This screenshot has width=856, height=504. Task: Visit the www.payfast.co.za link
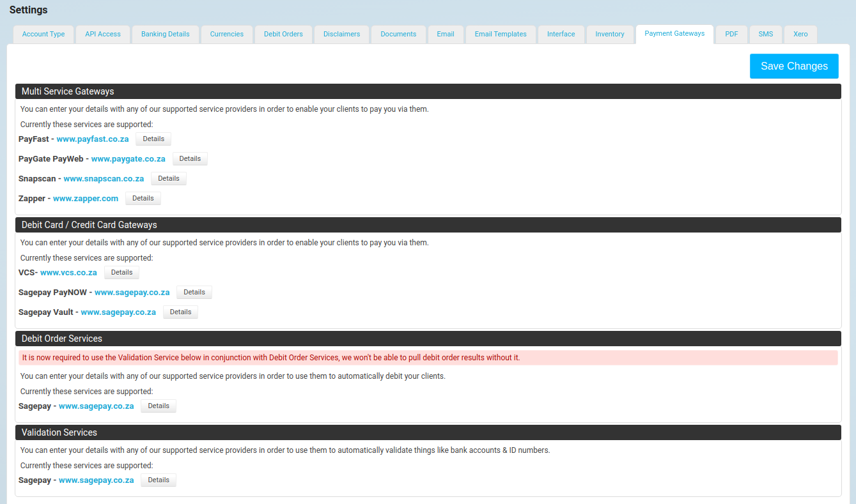click(93, 139)
